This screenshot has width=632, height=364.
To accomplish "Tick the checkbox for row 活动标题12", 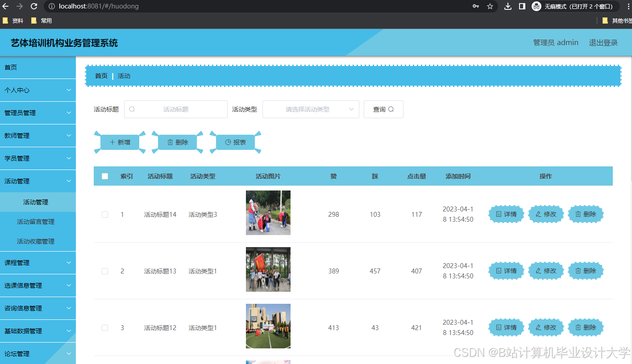I will point(105,328).
